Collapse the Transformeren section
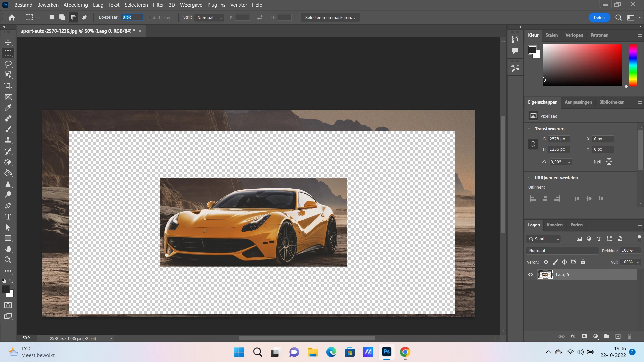The height and width of the screenshot is (362, 644). (x=529, y=129)
